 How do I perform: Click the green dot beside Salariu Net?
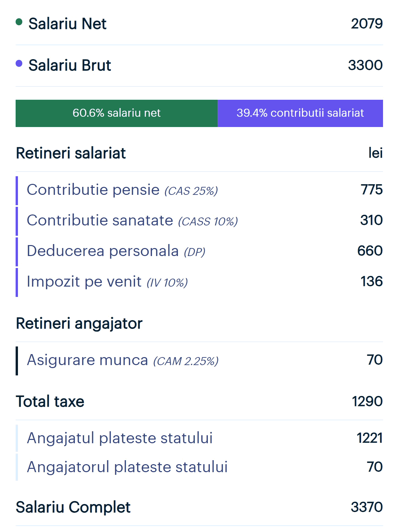pyautogui.click(x=19, y=22)
